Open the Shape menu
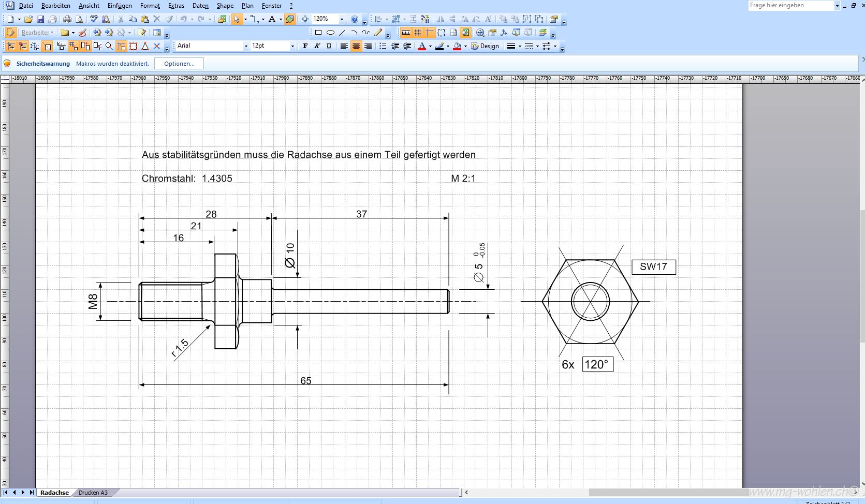The height and width of the screenshot is (504, 865). pos(225,6)
